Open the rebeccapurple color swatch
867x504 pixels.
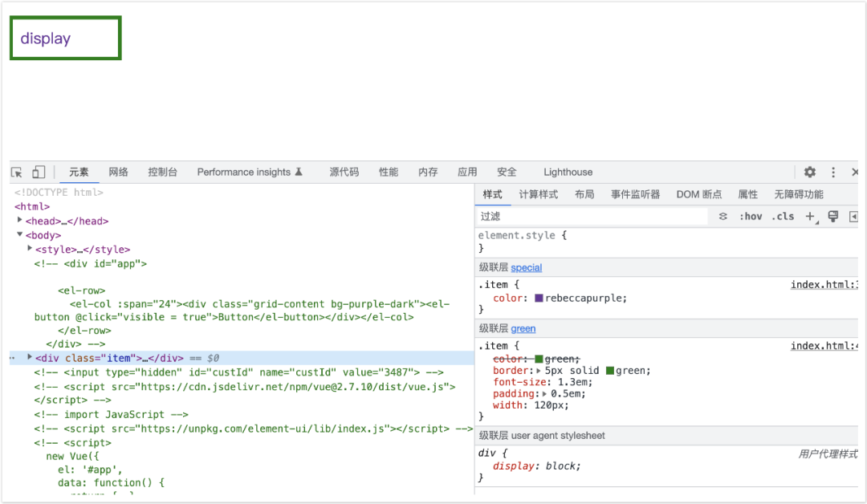pos(539,299)
